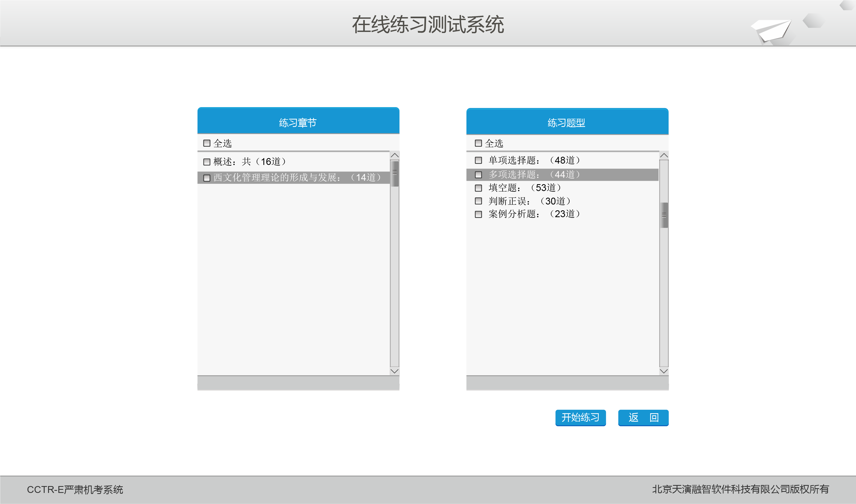Select the 填空题 (53道) row text
856x504 pixels.
point(525,188)
